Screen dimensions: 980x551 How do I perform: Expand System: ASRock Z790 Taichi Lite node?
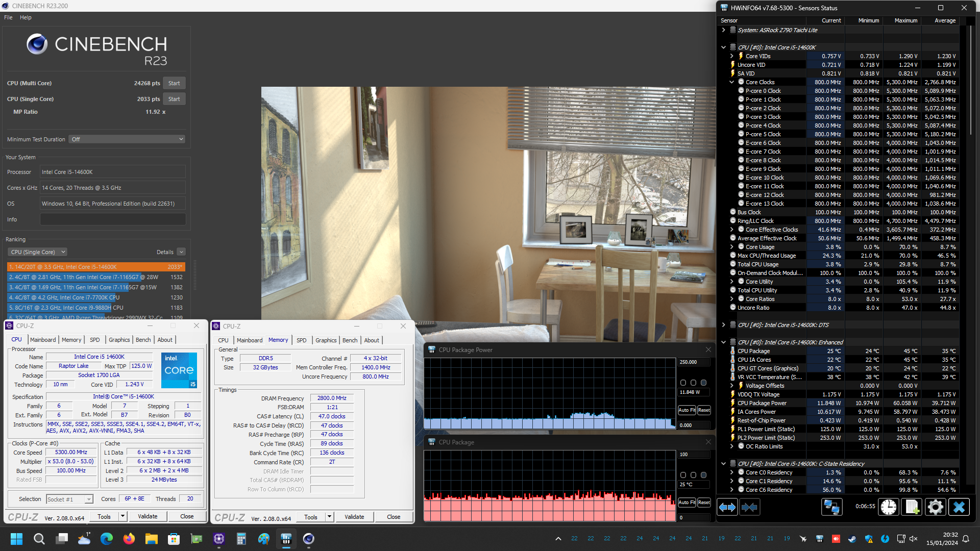pyautogui.click(x=723, y=30)
